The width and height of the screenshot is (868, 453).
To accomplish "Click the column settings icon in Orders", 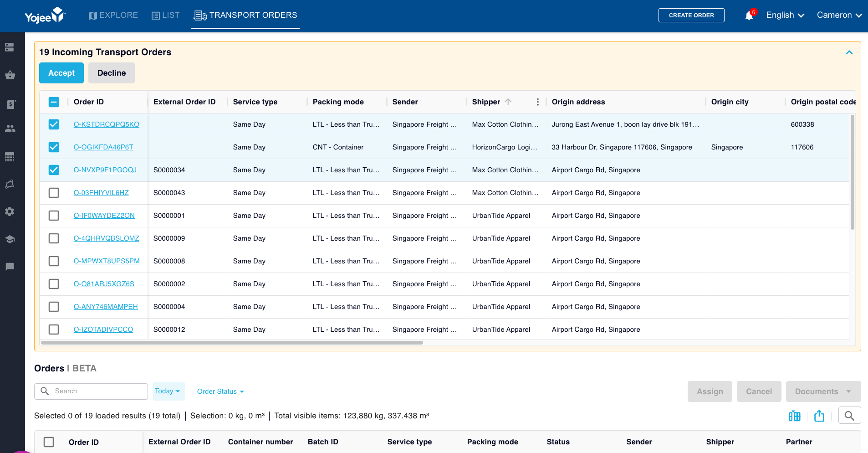I will point(795,416).
